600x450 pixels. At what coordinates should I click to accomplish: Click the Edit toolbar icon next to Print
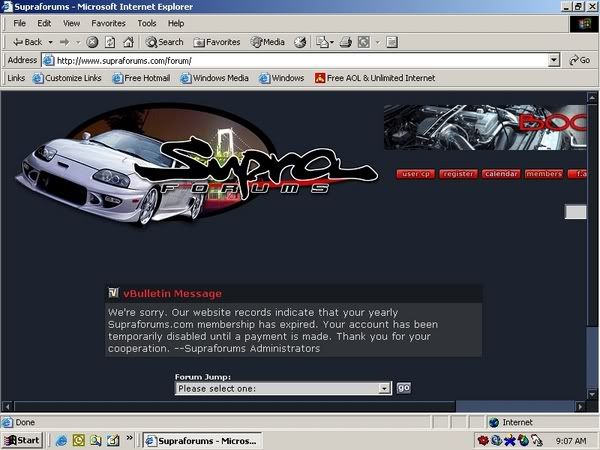point(364,42)
